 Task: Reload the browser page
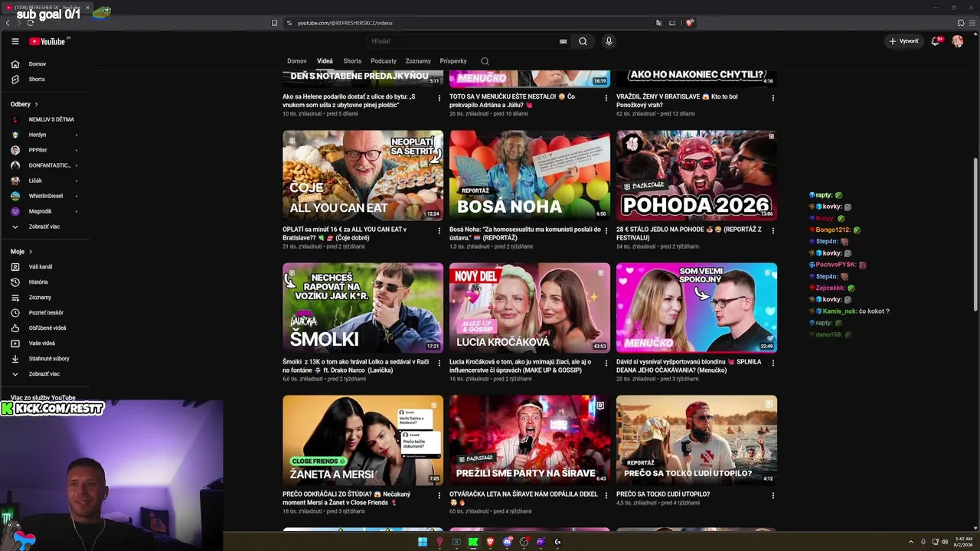coord(30,23)
